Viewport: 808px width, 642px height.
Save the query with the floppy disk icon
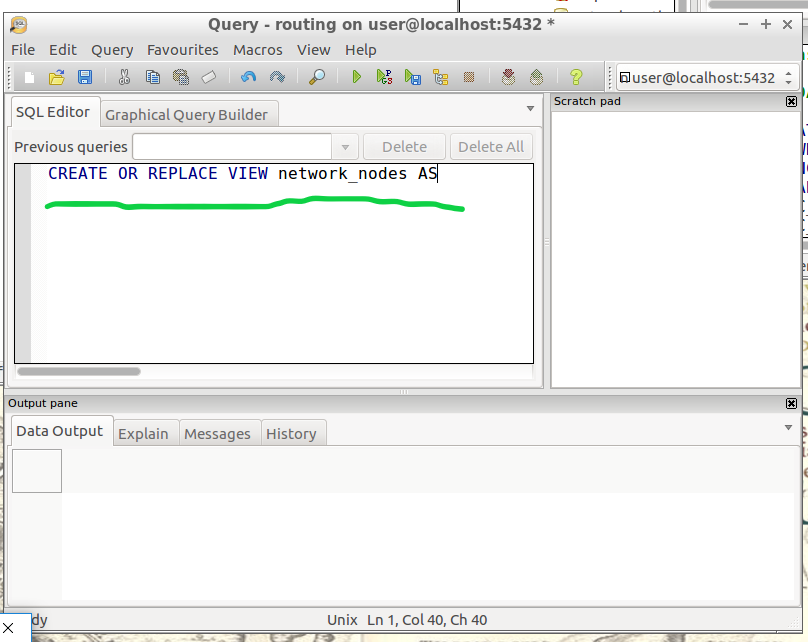pos(85,77)
